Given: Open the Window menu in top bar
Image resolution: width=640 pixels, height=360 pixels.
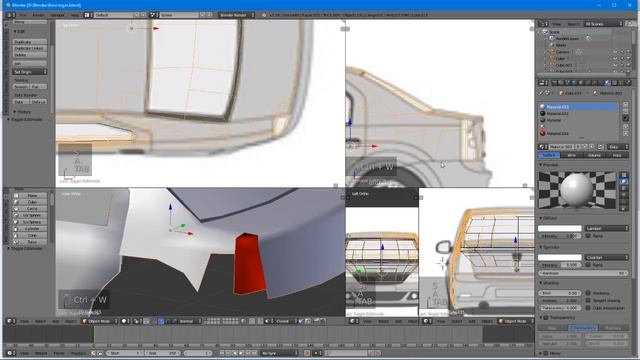Looking at the screenshot, I should coord(58,15).
